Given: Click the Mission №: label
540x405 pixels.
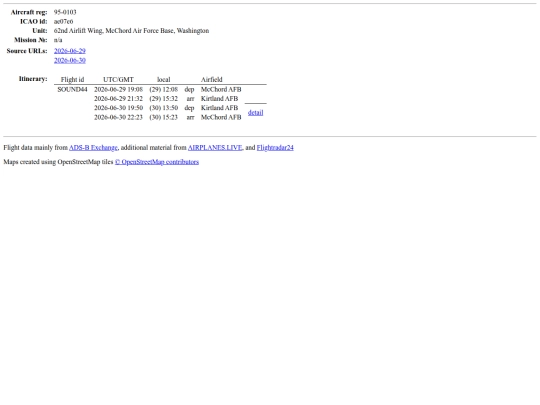Looking at the screenshot, I should [x=31, y=40].
